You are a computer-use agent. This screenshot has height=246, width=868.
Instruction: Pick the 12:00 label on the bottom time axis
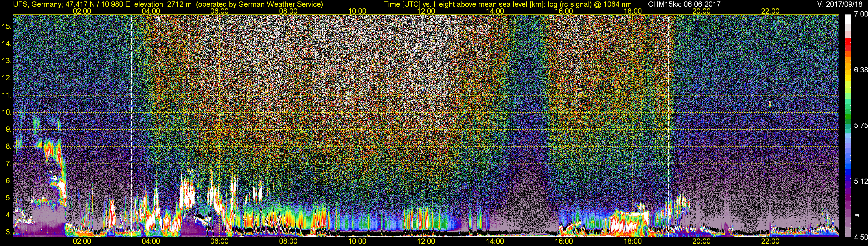(426, 241)
